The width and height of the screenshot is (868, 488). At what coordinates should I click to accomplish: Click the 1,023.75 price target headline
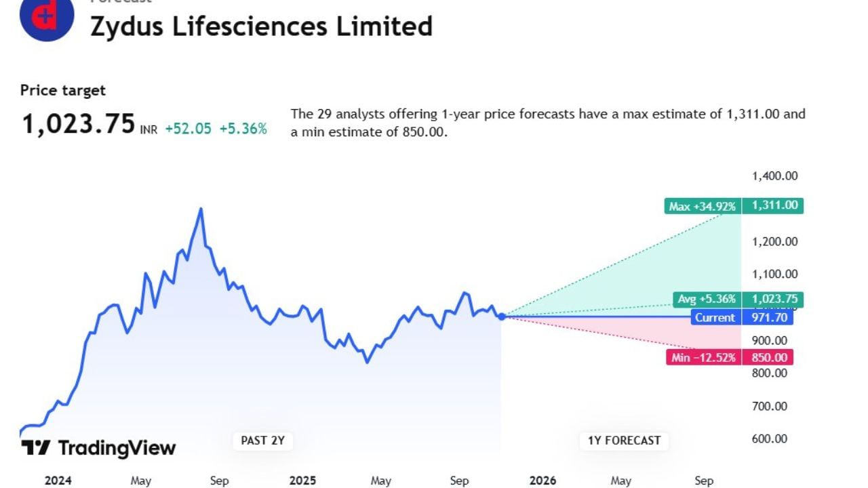(79, 125)
